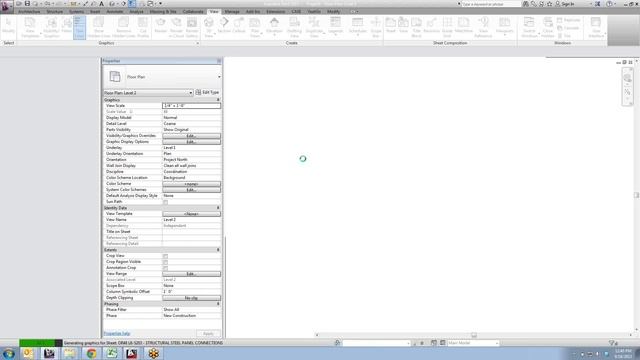Open the Floor Plan: Level 2 instance dropdown
Screen dimensions: 640x360
point(190,93)
